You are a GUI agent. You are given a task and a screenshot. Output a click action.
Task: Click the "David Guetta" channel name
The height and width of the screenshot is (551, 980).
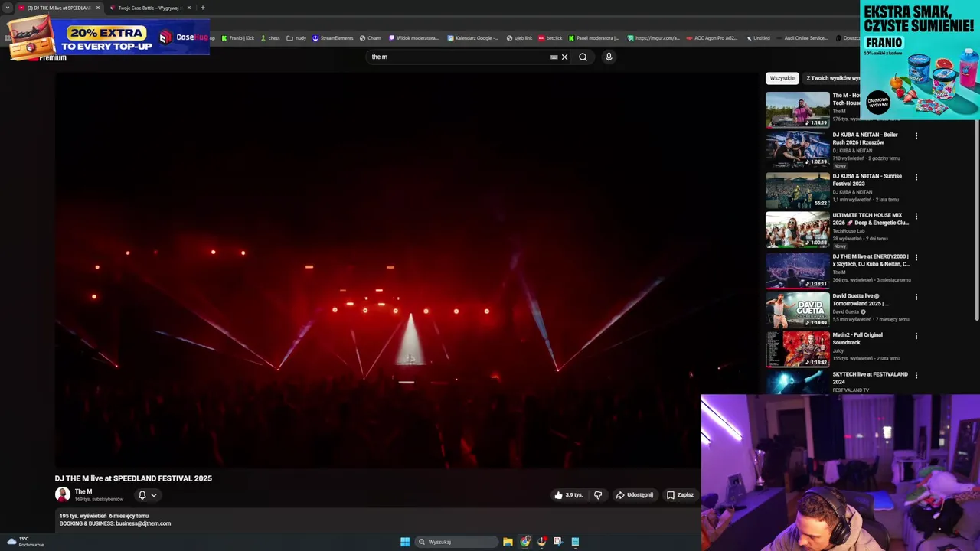pyautogui.click(x=846, y=311)
